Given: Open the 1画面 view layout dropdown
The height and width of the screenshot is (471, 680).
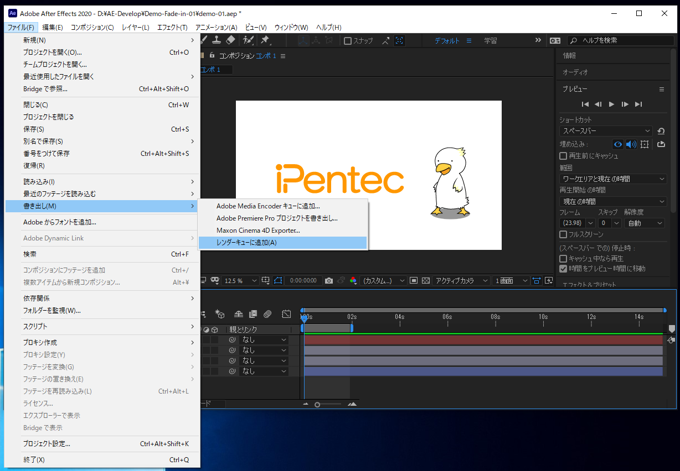Looking at the screenshot, I should (x=511, y=281).
